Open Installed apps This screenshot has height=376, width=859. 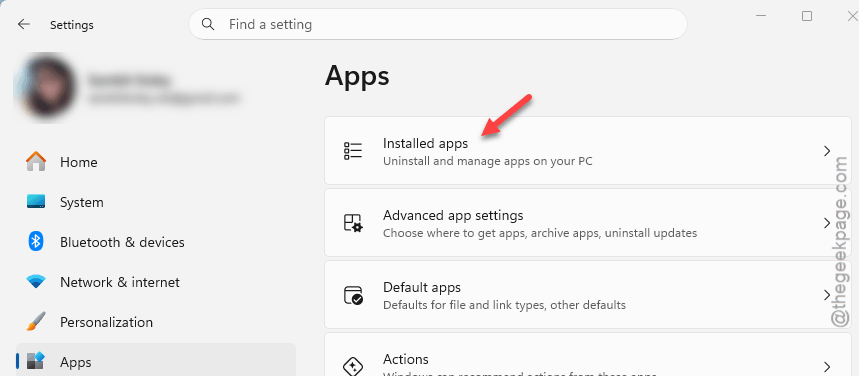pyautogui.click(x=588, y=151)
